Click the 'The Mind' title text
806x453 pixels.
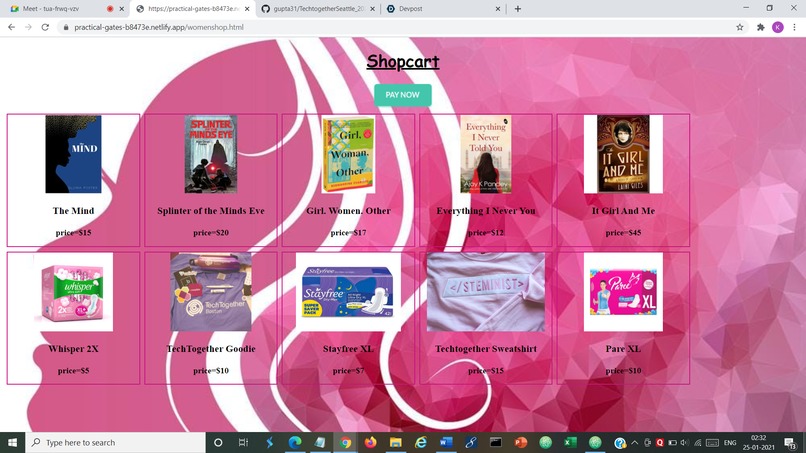point(74,211)
